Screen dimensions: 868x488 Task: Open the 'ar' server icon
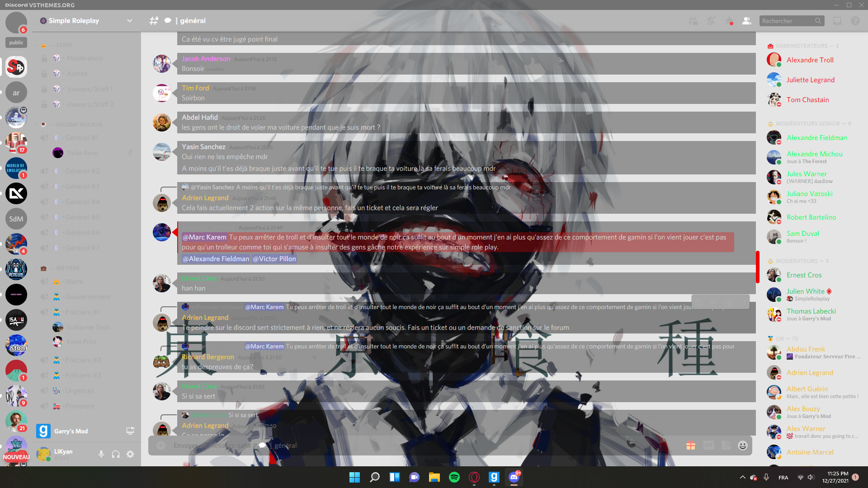(16, 93)
